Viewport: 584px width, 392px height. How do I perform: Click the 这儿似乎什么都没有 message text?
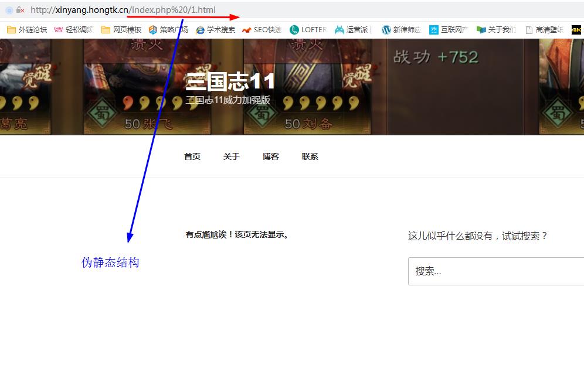click(x=478, y=236)
